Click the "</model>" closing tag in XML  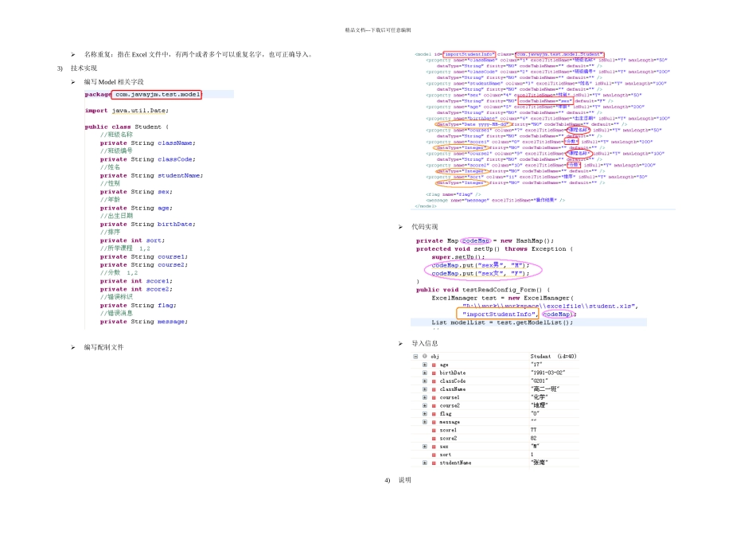coord(425,206)
